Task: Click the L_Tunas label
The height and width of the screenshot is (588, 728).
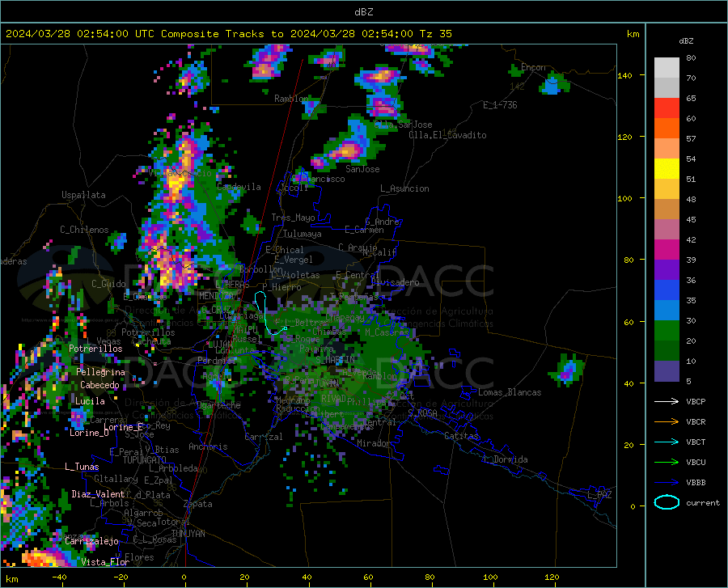Action: 82,467
